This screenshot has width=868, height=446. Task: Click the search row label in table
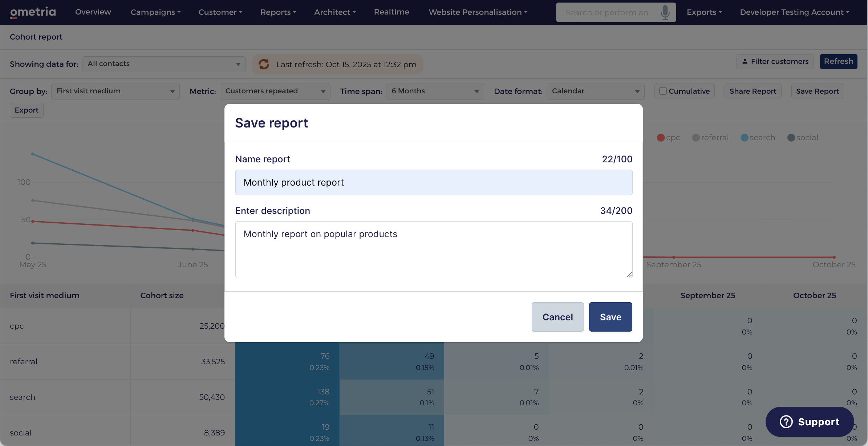(23, 397)
